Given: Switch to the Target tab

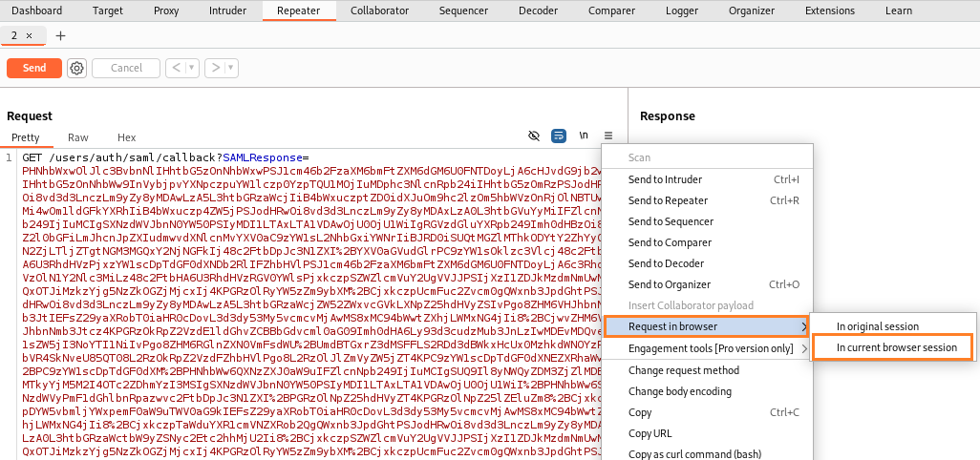Looking at the screenshot, I should [108, 10].
